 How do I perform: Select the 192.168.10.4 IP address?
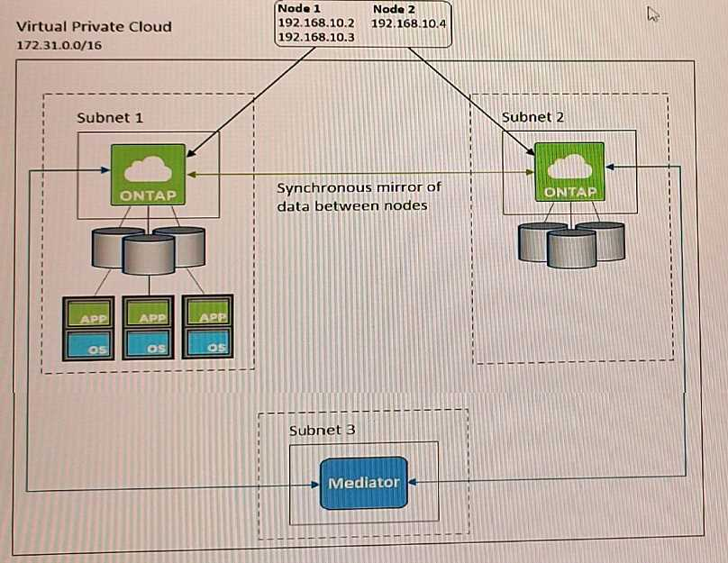[408, 23]
